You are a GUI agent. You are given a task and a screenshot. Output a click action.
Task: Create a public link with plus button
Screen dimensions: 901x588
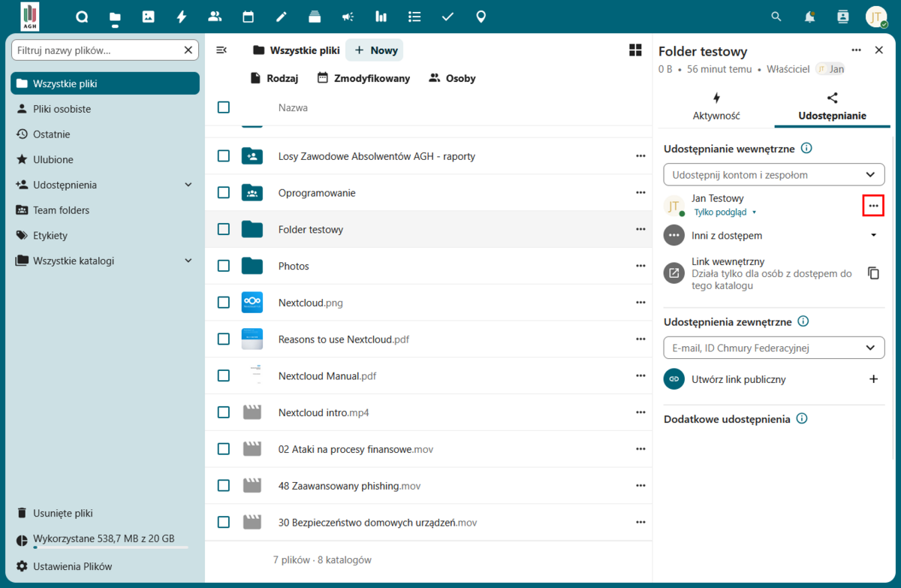point(873,379)
